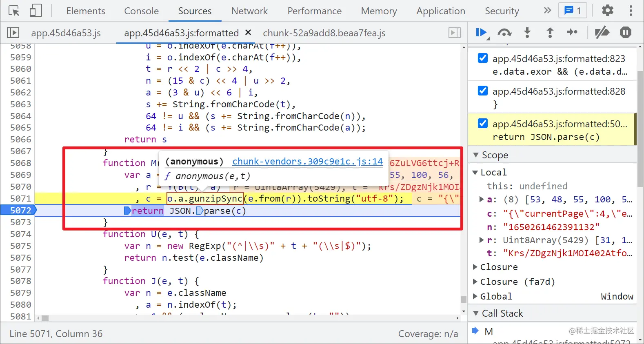Click the Window value in Global row

tap(617, 296)
